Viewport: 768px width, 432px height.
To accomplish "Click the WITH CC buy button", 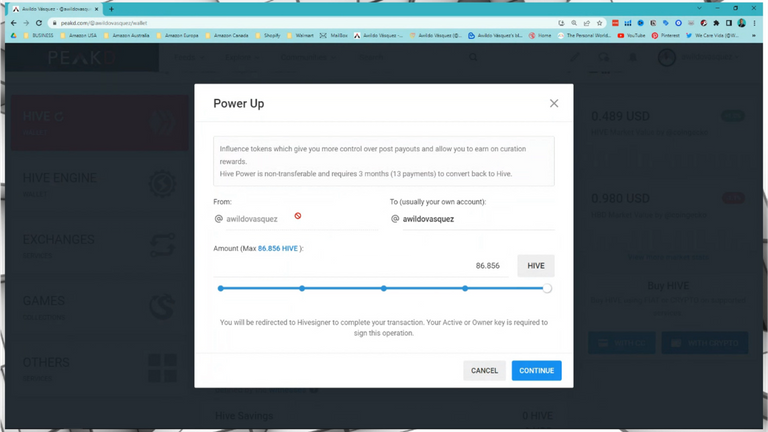I will [x=622, y=343].
